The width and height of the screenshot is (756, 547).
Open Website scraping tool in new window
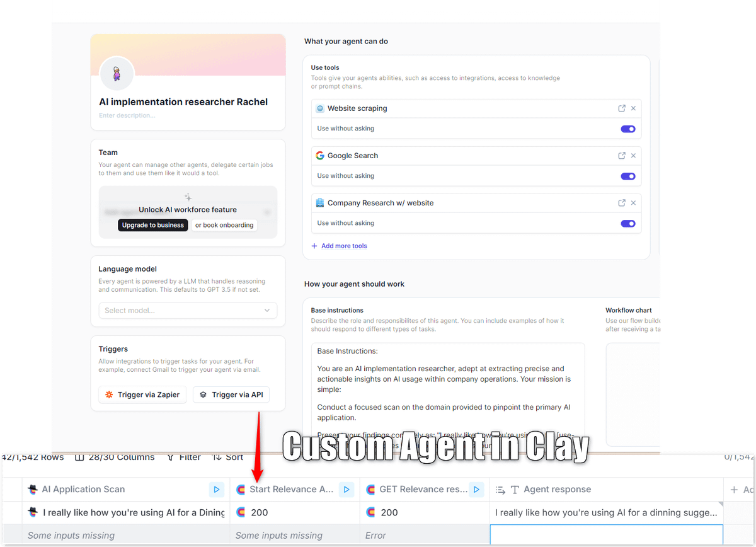point(622,108)
